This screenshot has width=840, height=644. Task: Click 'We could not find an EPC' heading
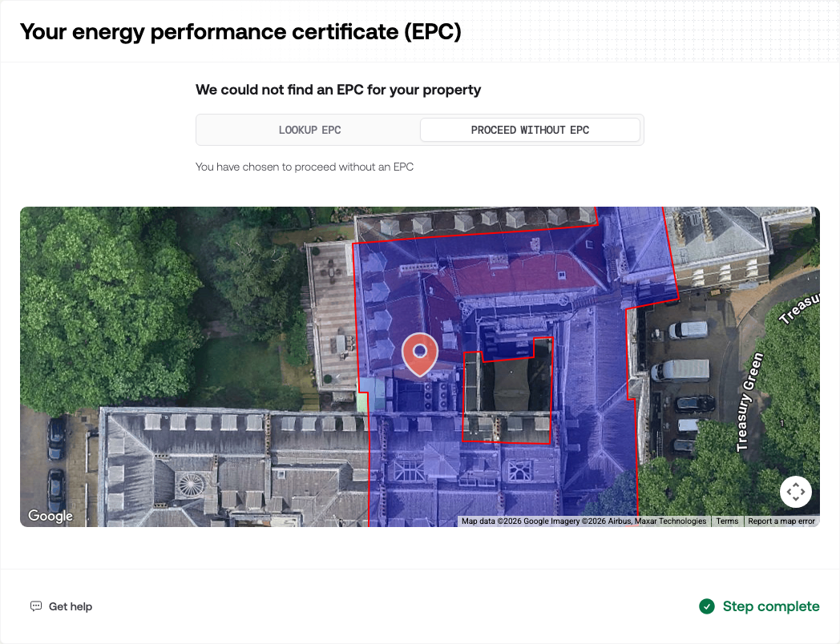pyautogui.click(x=338, y=90)
